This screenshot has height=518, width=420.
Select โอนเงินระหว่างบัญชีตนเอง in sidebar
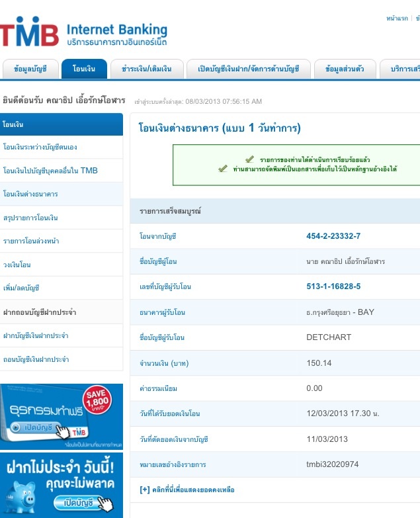point(45,147)
